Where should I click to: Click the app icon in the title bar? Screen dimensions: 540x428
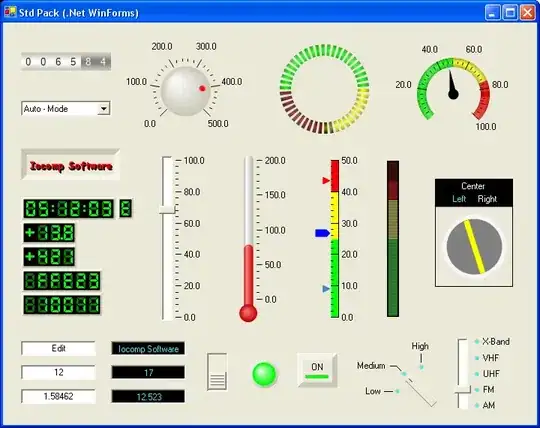(x=10, y=12)
